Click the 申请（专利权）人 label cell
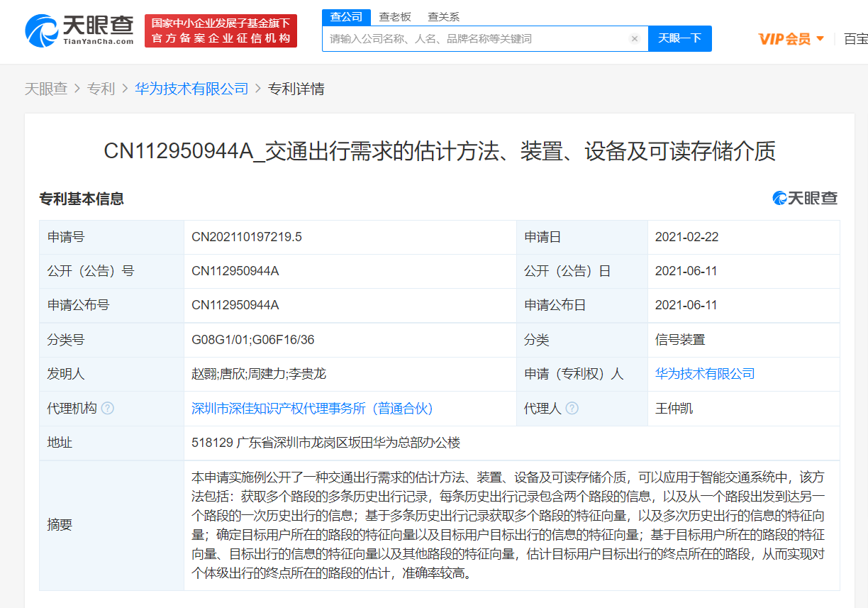The width and height of the screenshot is (868, 608). (582, 374)
